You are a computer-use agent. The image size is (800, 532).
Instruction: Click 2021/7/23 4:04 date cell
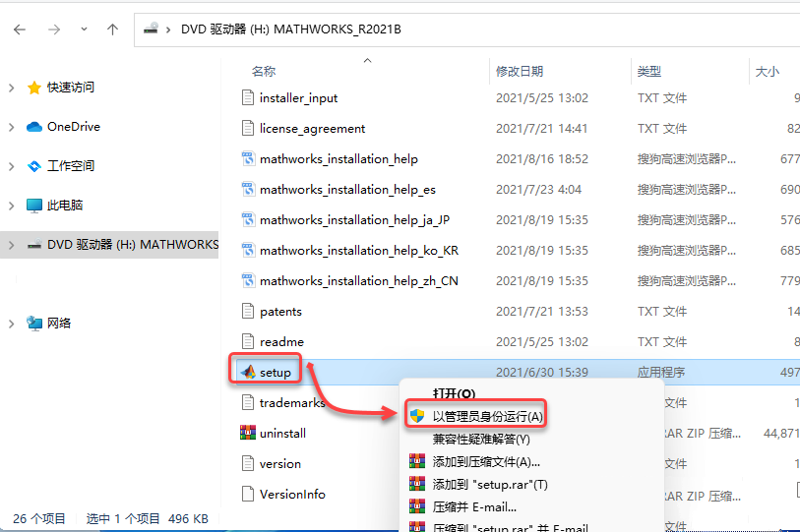coord(538,190)
